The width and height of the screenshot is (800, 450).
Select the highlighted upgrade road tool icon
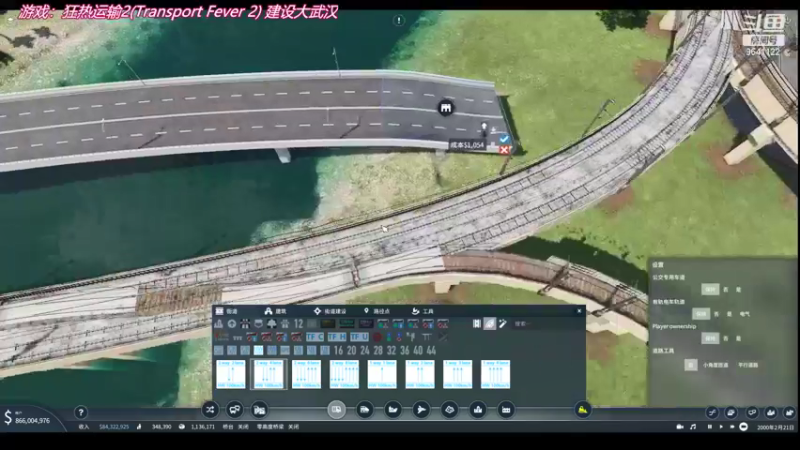tap(489, 323)
